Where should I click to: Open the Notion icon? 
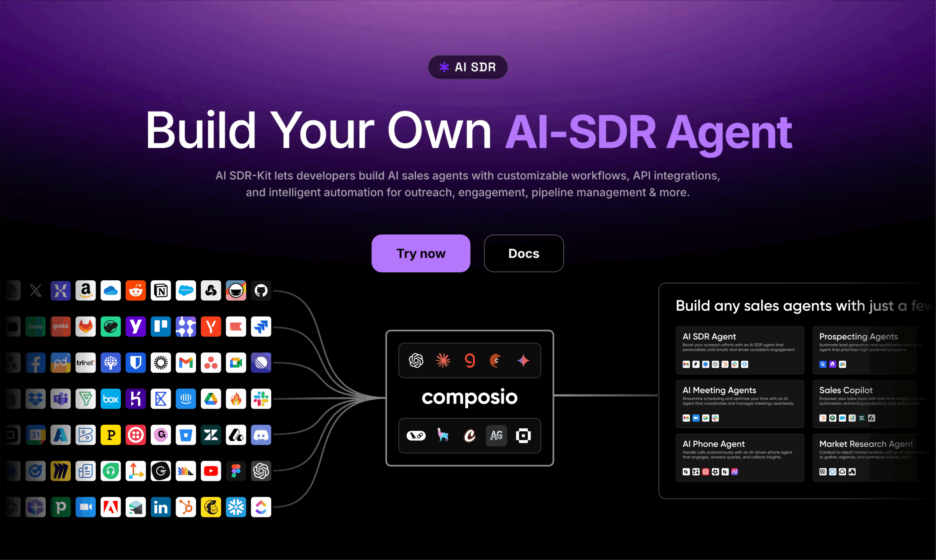tap(161, 291)
